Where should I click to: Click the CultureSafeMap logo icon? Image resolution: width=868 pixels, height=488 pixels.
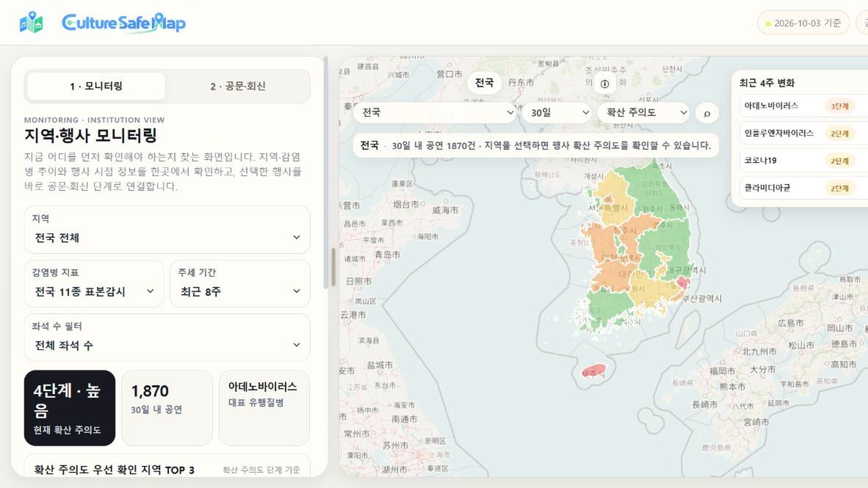click(31, 22)
